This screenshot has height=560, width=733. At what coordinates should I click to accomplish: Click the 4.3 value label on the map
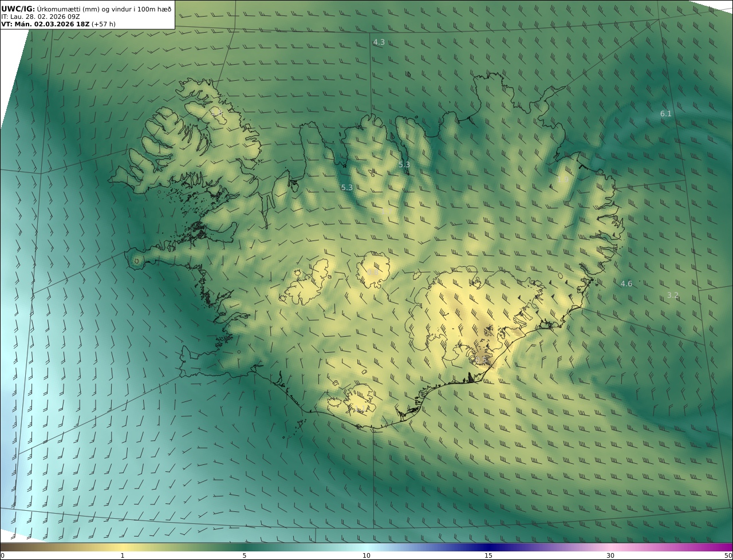(379, 42)
